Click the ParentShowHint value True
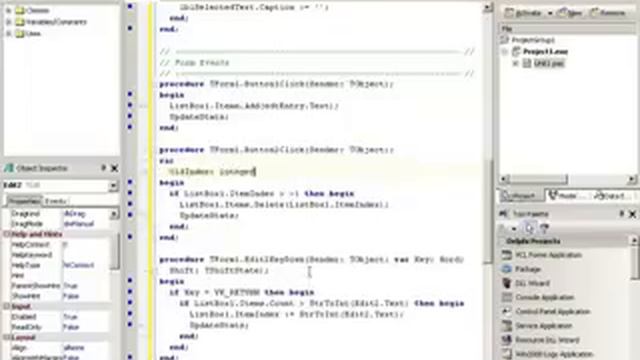Screen dimensions: 640x360 coord(70,286)
